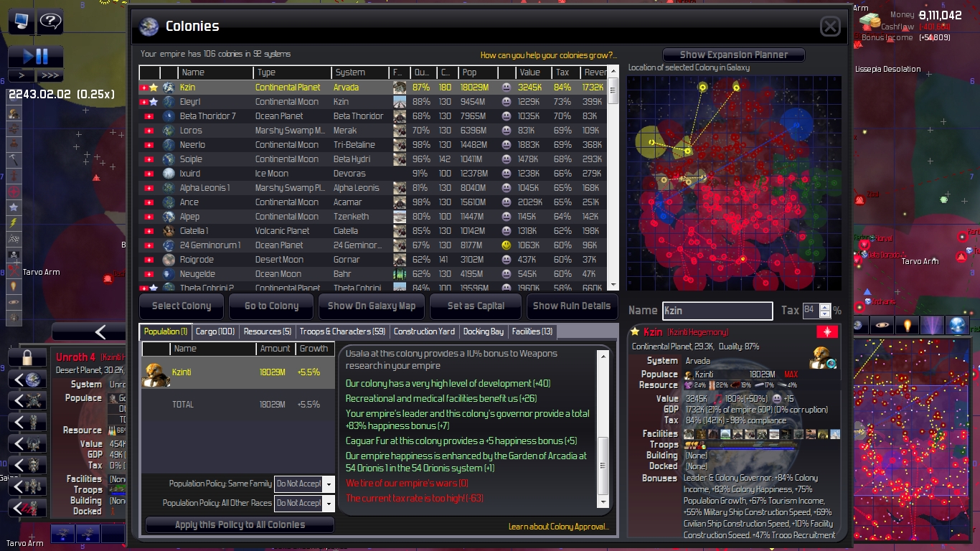Click the blue globe button above the minimap
980x551 pixels.
pos(958,326)
